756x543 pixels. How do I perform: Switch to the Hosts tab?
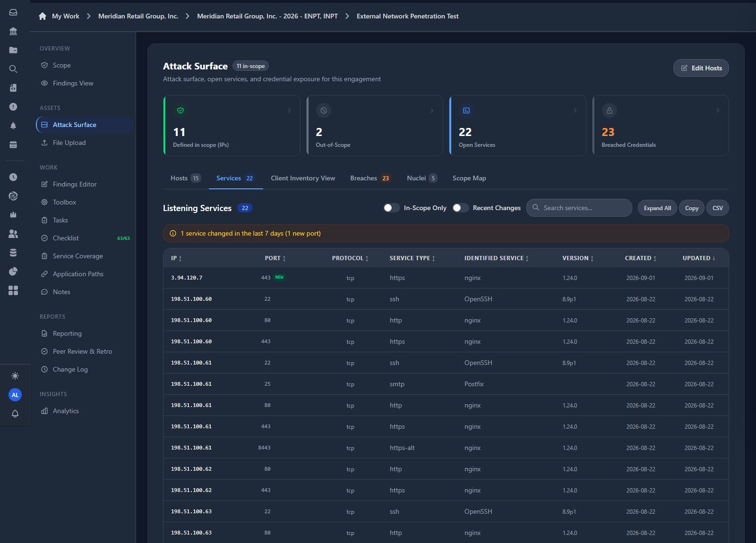pyautogui.click(x=186, y=178)
